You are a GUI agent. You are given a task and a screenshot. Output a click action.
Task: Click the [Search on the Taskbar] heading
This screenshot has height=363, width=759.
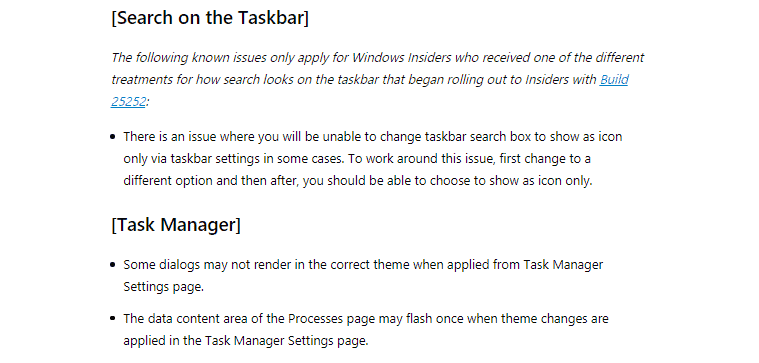(x=210, y=18)
